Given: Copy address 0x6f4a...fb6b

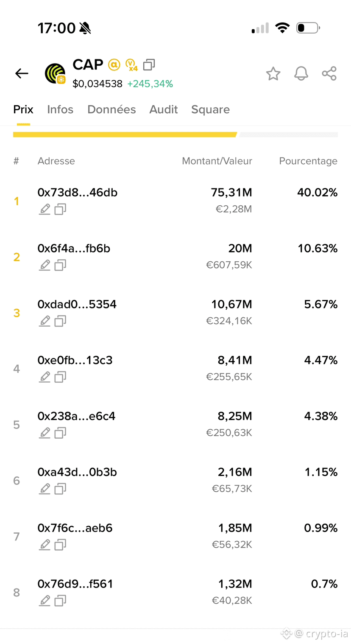Looking at the screenshot, I should [x=60, y=265].
